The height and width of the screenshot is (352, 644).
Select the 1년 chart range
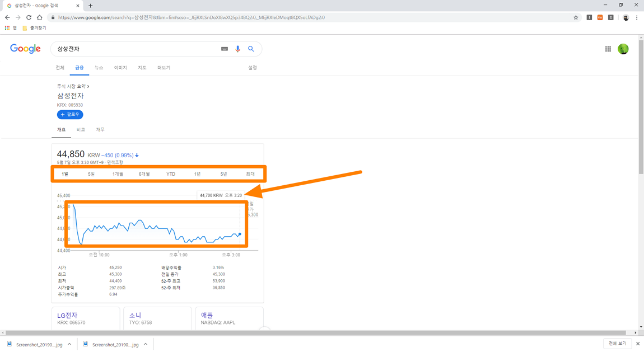[x=197, y=174]
